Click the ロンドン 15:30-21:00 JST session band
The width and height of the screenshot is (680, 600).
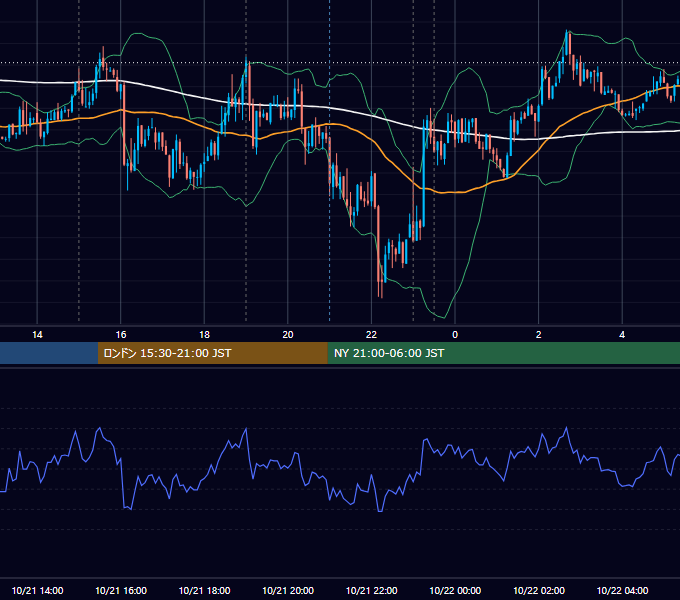(213, 353)
